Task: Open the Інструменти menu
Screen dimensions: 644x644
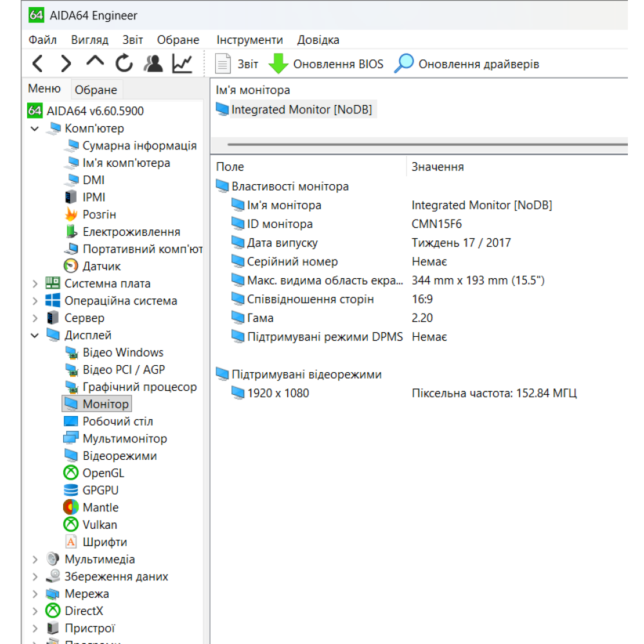Action: [x=249, y=40]
